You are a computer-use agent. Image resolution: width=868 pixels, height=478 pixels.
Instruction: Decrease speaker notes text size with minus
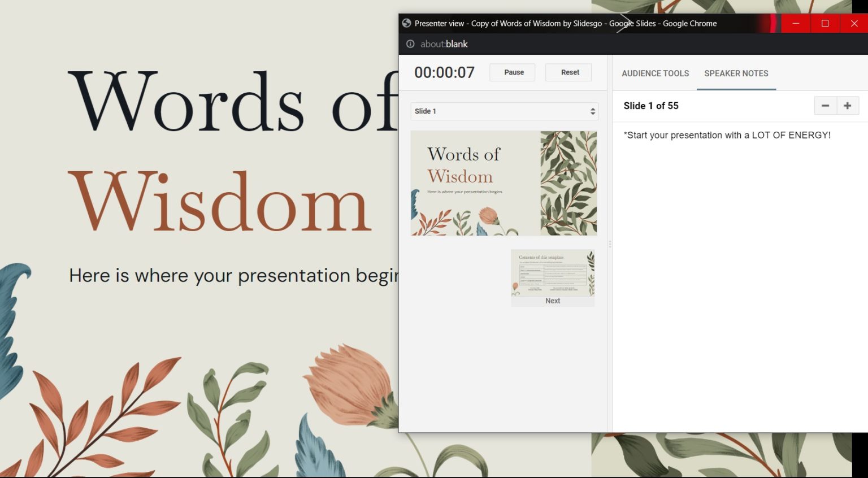[825, 106]
